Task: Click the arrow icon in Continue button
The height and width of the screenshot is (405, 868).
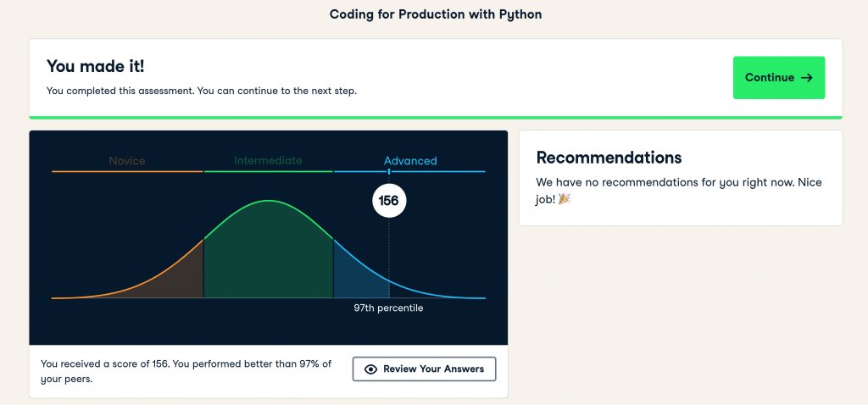Action: point(807,78)
